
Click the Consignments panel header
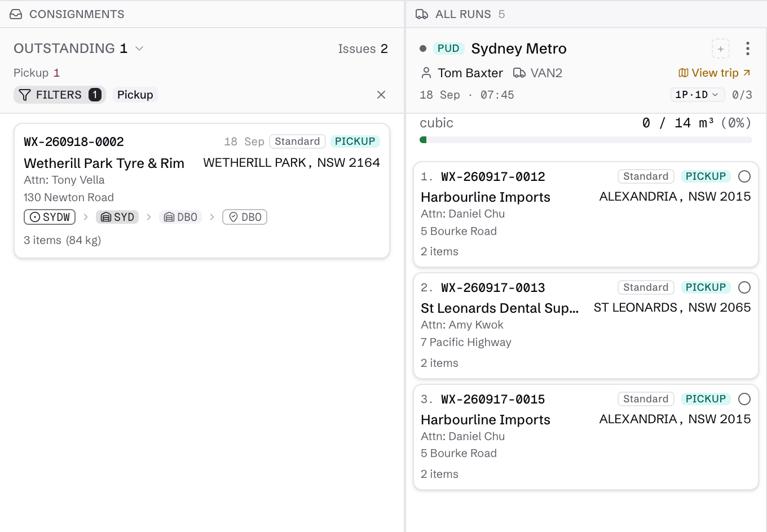click(202, 14)
